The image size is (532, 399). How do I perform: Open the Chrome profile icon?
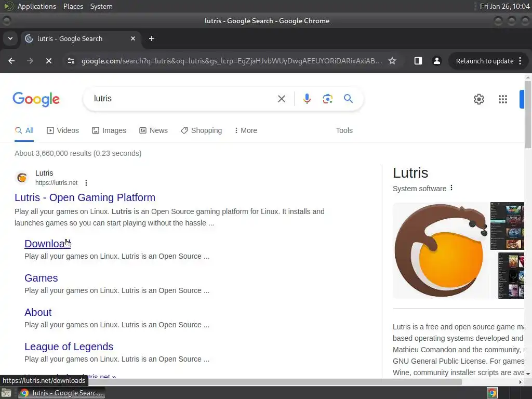point(436,61)
